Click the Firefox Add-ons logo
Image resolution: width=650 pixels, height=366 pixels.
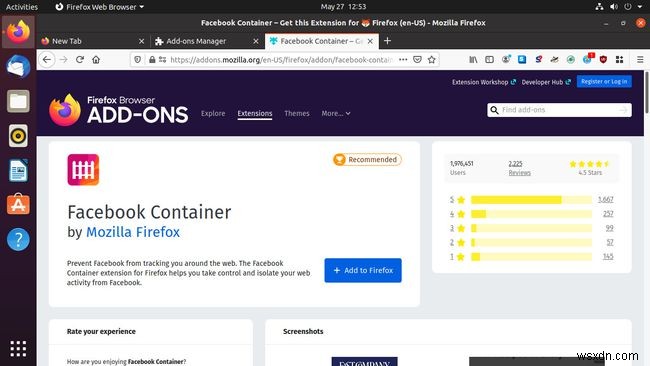[x=119, y=110]
